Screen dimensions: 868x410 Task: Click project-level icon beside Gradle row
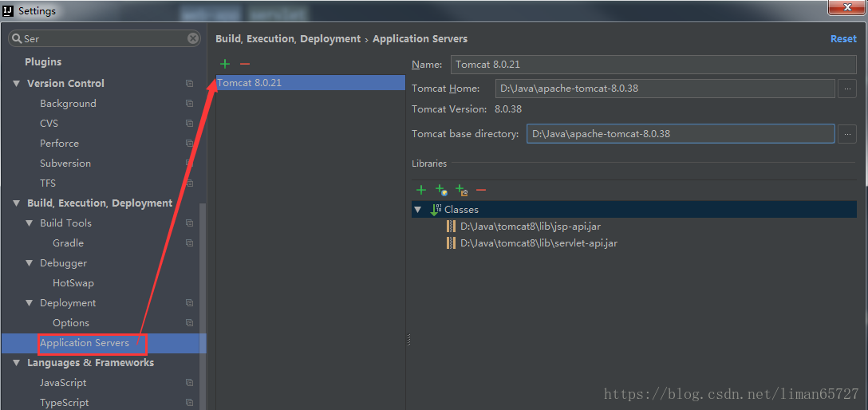(x=189, y=243)
